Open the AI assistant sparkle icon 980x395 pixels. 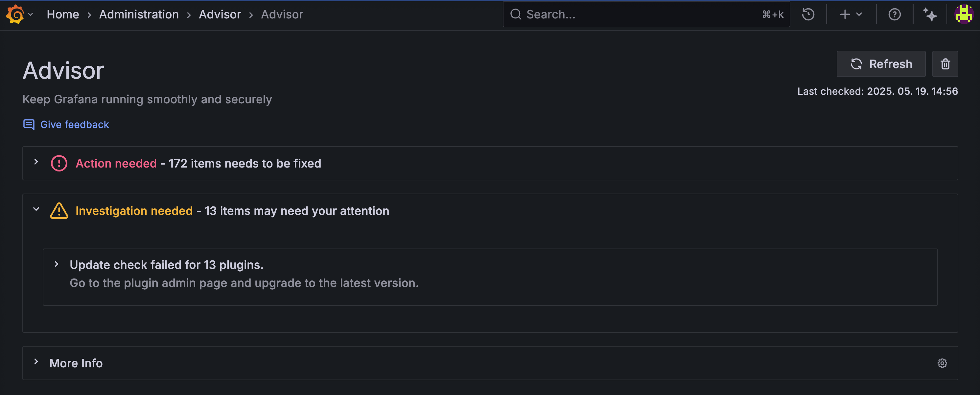pyautogui.click(x=930, y=14)
